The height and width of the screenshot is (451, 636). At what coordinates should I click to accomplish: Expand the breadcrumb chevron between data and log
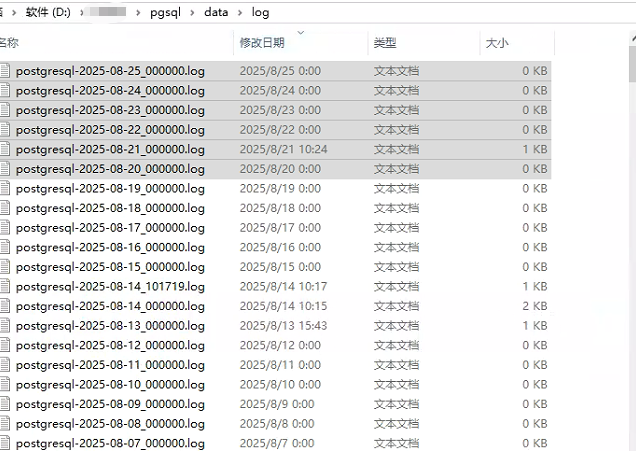tap(240, 13)
